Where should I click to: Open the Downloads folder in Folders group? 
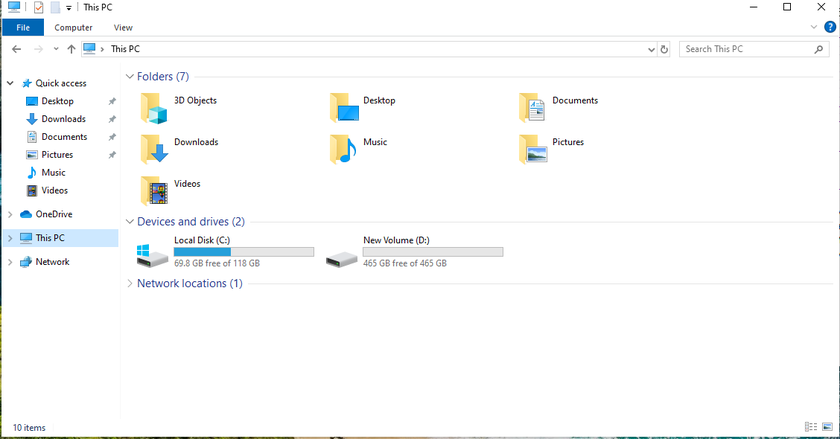pyautogui.click(x=154, y=150)
